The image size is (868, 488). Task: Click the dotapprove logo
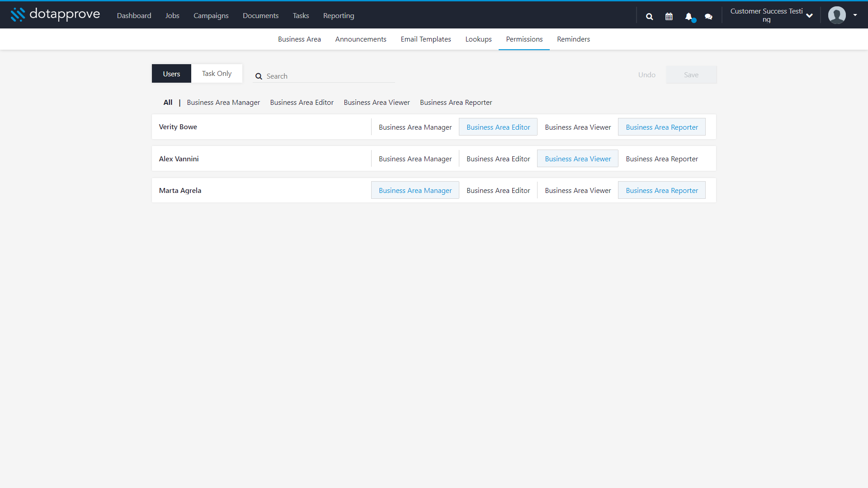click(x=55, y=15)
